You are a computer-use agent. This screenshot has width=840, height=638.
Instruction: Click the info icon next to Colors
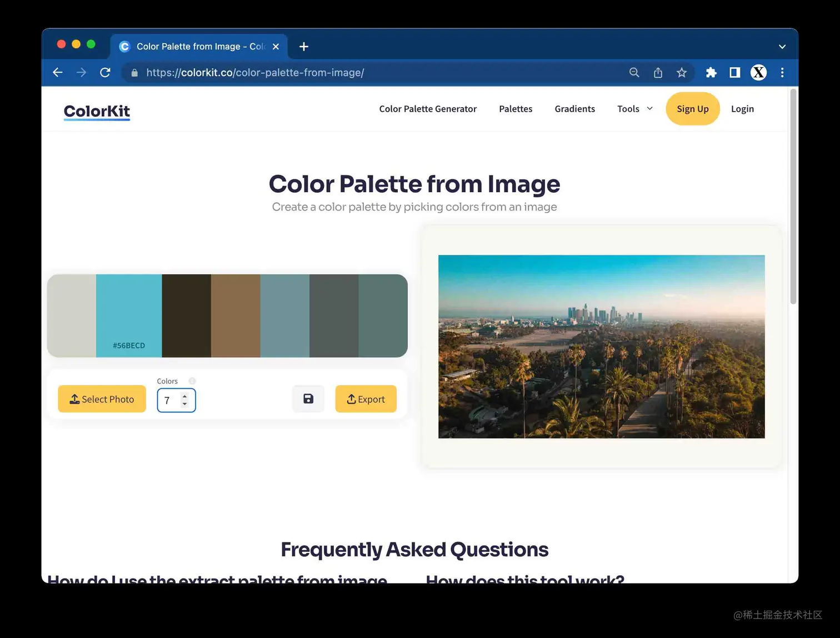[192, 381]
